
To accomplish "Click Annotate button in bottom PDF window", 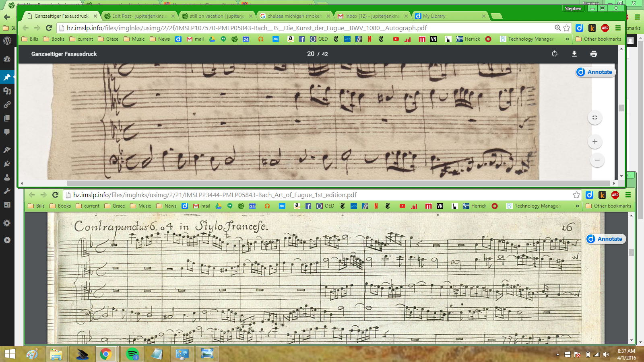I will coord(606,239).
